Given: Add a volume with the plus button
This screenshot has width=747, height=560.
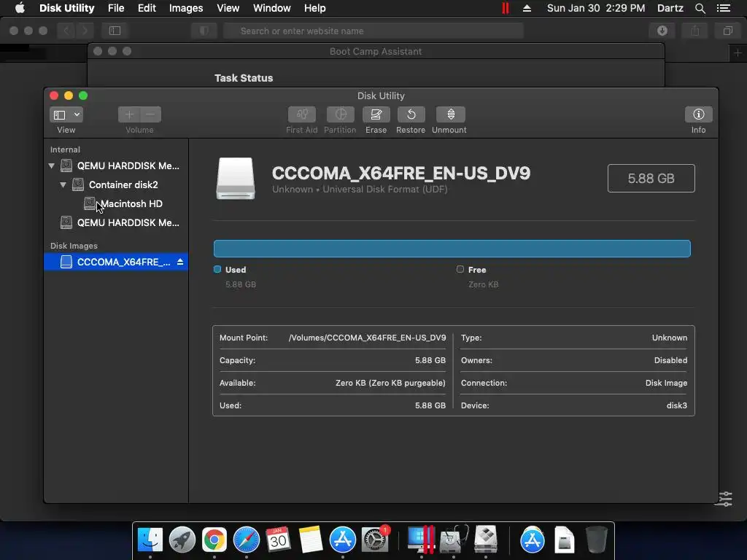Looking at the screenshot, I should [129, 114].
